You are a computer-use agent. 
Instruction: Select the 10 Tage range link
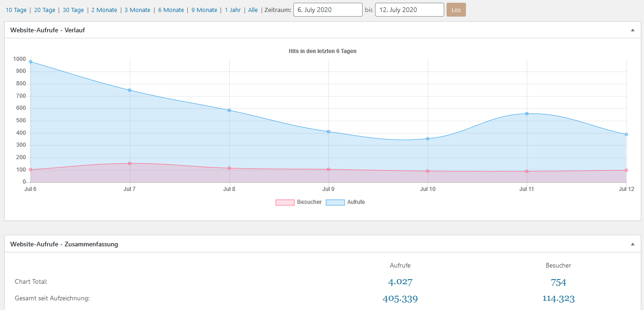(x=16, y=10)
